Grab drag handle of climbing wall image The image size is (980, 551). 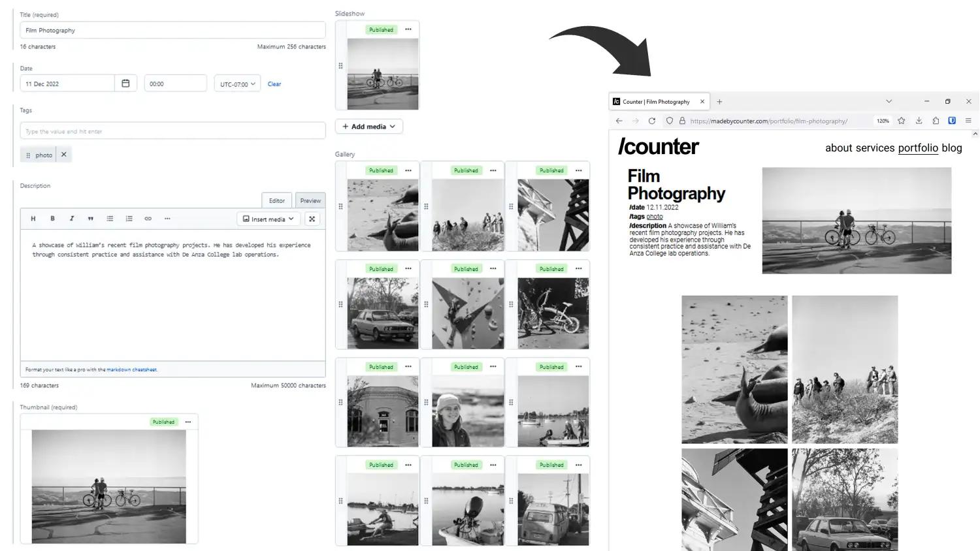click(x=426, y=304)
